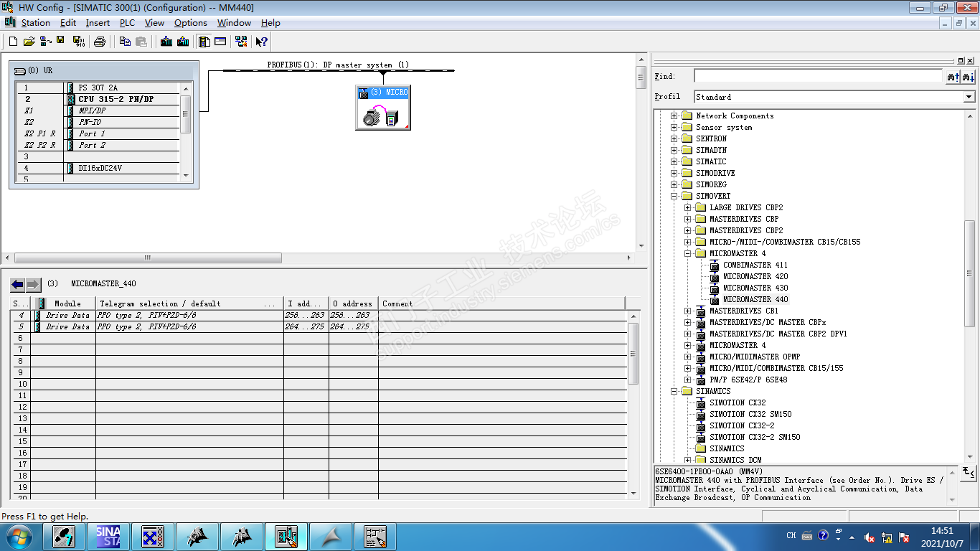Click the Open ONLINE toolbar icon
The image size is (980, 551).
coord(44,42)
